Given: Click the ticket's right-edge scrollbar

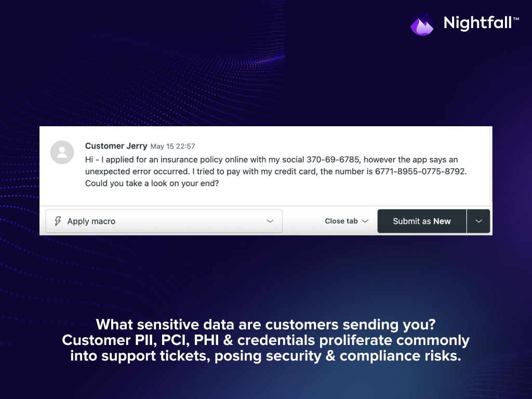Looking at the screenshot, I should coord(490,166).
